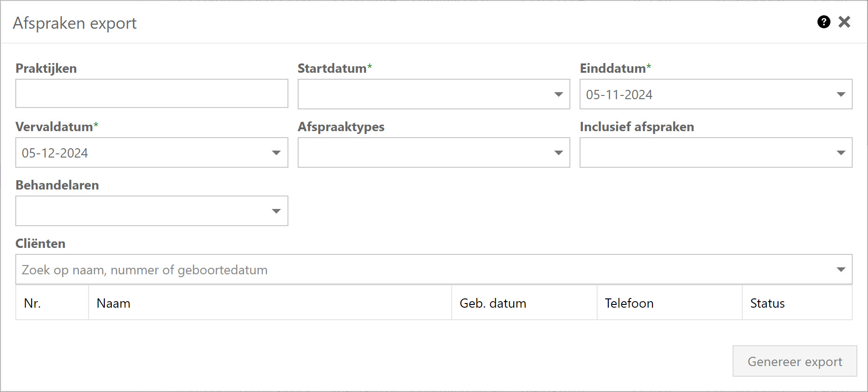This screenshot has width=868, height=392.
Task: Close the Afspraken export dialog
Action: pos(844,22)
